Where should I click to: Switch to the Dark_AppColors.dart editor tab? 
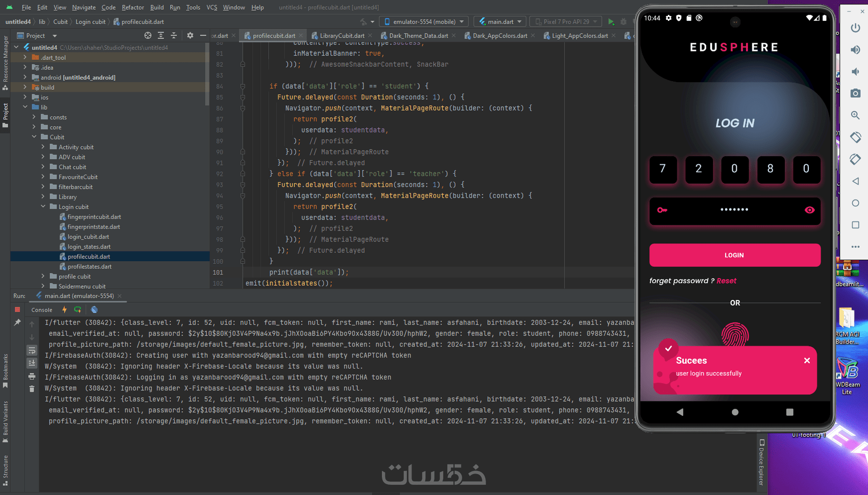(x=499, y=36)
